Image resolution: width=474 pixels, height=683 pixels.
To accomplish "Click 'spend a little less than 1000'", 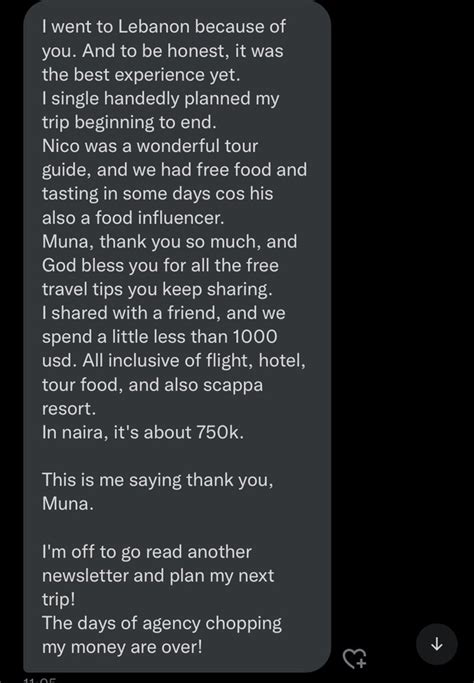I will click(159, 337).
